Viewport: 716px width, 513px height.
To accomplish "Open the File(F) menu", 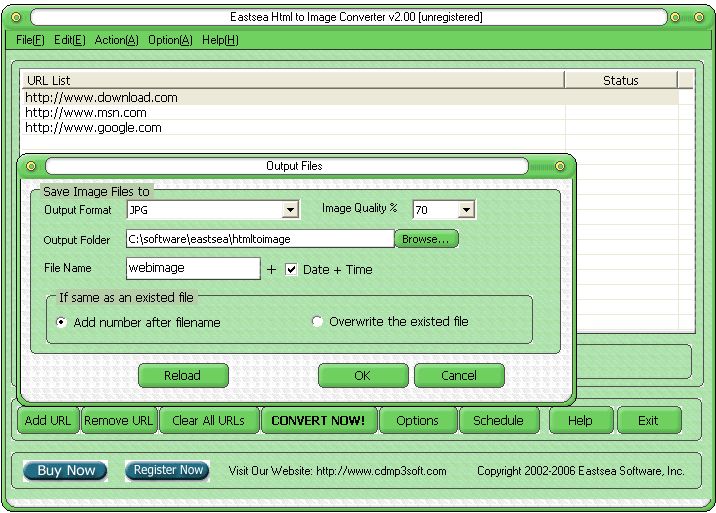I will click(x=30, y=40).
